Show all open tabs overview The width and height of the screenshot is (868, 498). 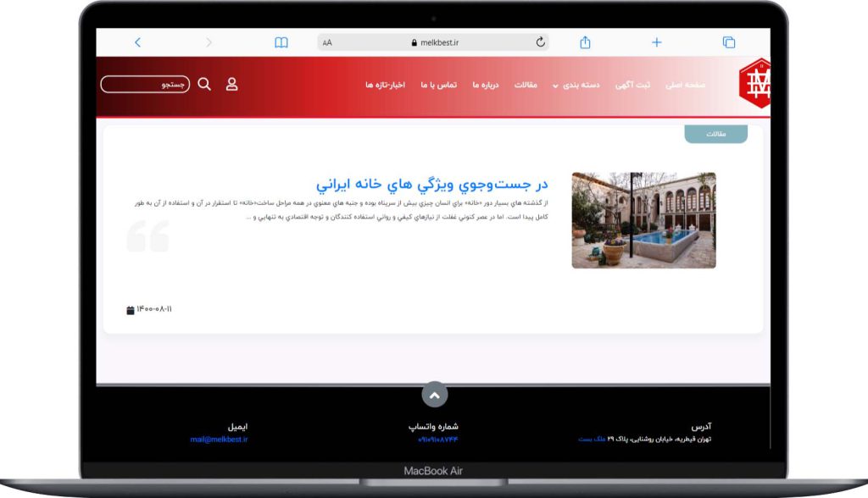click(x=728, y=42)
